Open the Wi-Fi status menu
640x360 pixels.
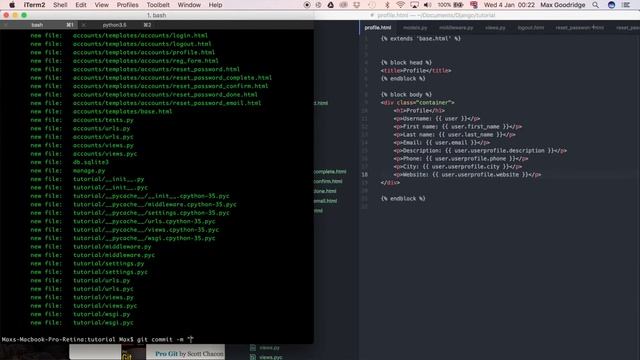coord(400,5)
